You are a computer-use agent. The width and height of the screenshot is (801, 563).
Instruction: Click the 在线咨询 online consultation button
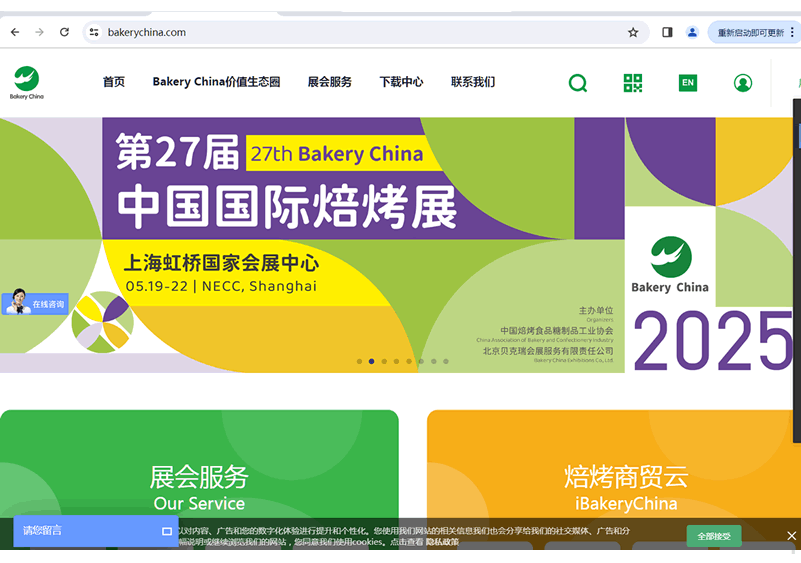(x=35, y=303)
